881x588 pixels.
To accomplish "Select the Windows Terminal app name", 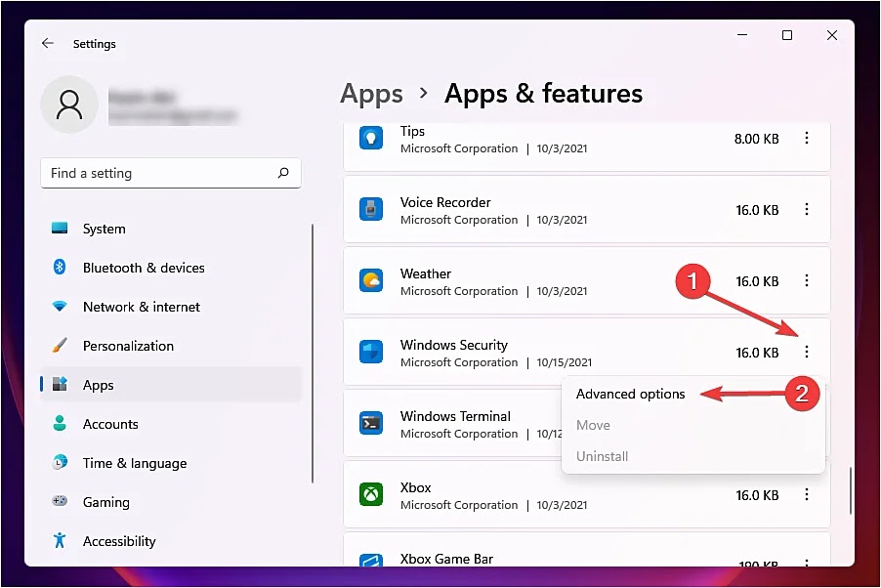I will coord(455,416).
